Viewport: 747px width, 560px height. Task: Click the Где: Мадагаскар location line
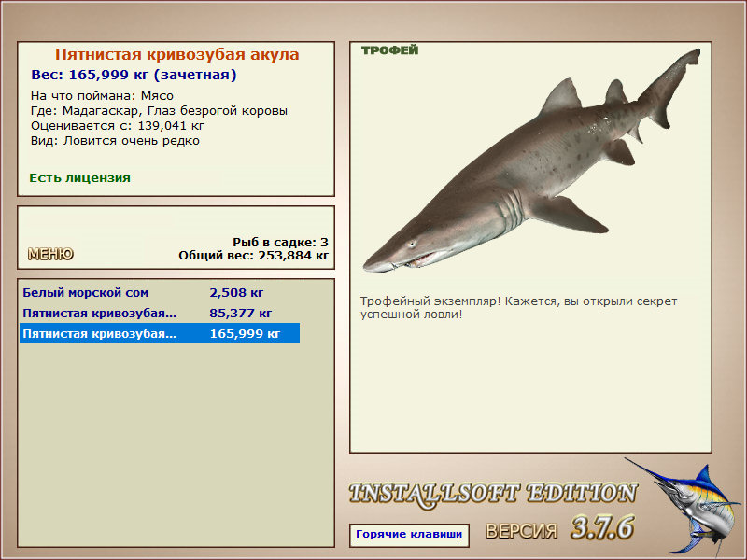(x=159, y=111)
